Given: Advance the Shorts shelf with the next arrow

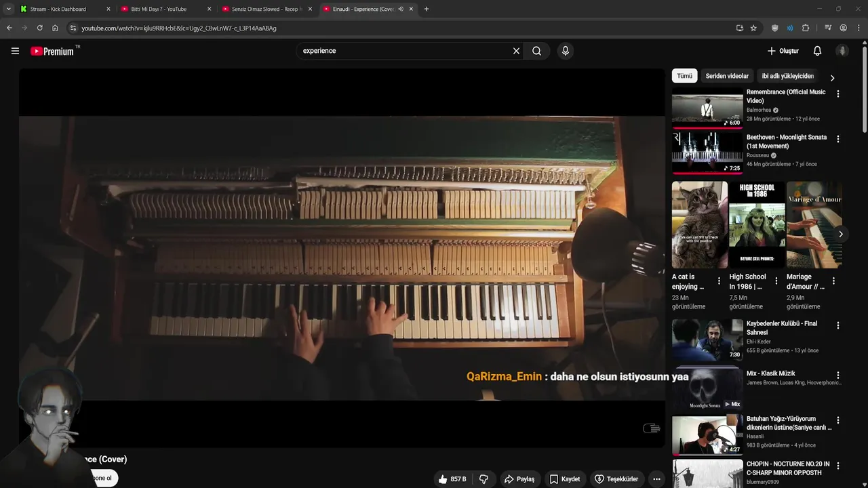Looking at the screenshot, I should (841, 234).
